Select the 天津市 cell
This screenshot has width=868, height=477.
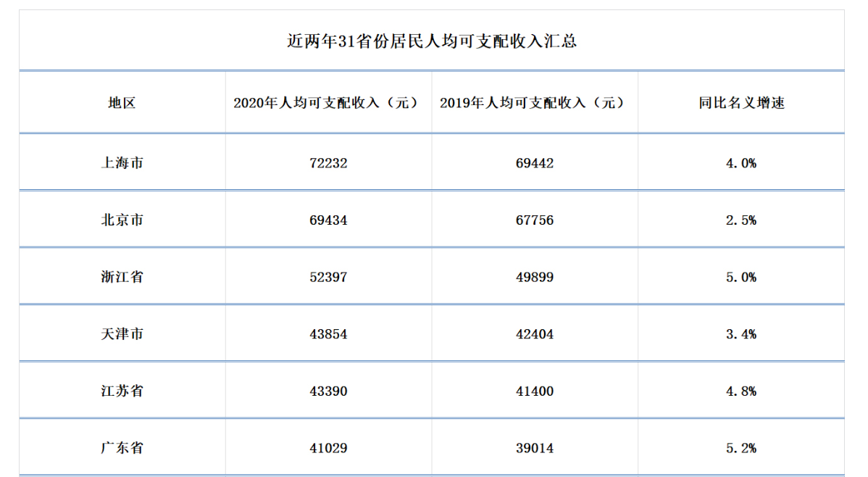coord(122,334)
